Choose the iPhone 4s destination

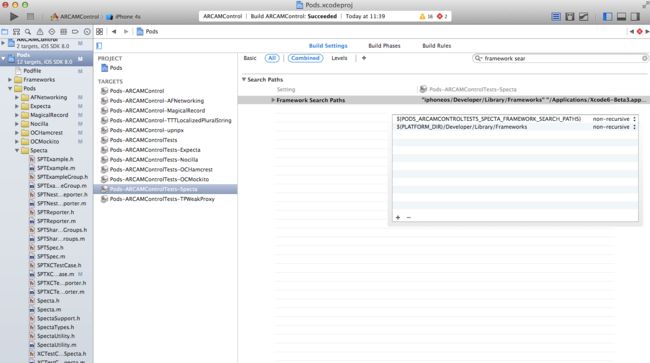[123, 17]
